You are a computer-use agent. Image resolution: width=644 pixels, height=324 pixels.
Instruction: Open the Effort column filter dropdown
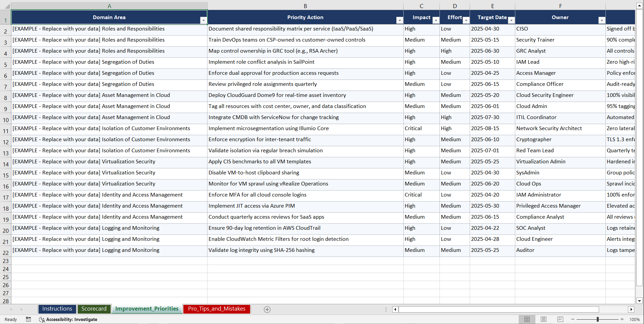point(466,20)
